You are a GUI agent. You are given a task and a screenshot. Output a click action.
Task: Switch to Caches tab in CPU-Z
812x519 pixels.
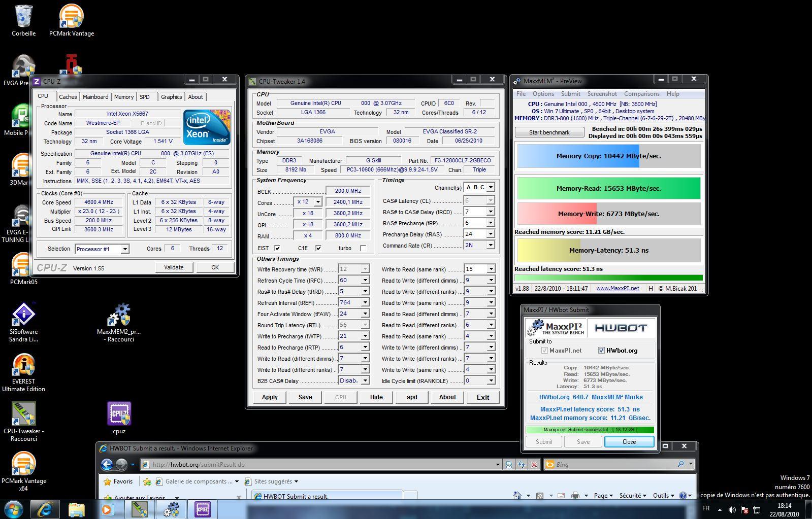[x=68, y=97]
